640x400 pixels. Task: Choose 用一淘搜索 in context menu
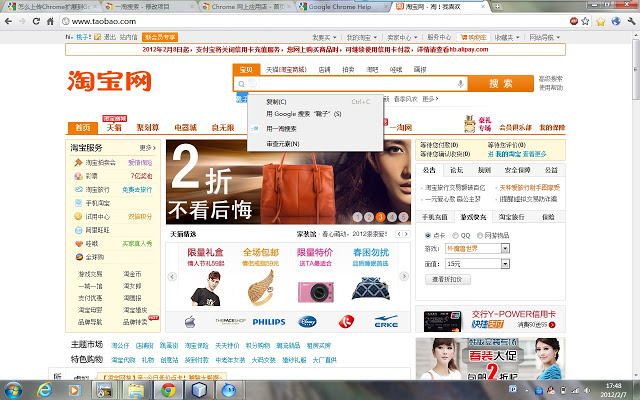(x=315, y=129)
